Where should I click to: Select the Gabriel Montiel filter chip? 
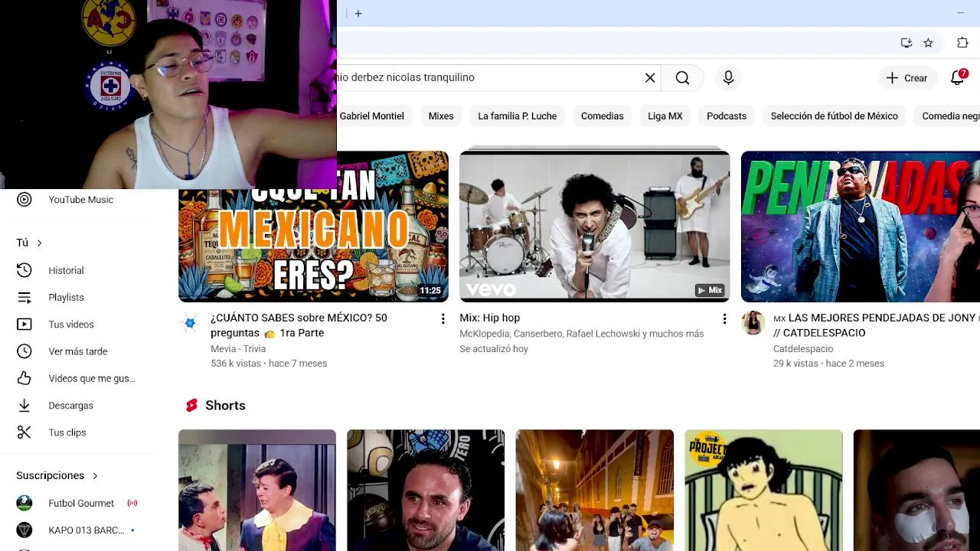(x=371, y=116)
